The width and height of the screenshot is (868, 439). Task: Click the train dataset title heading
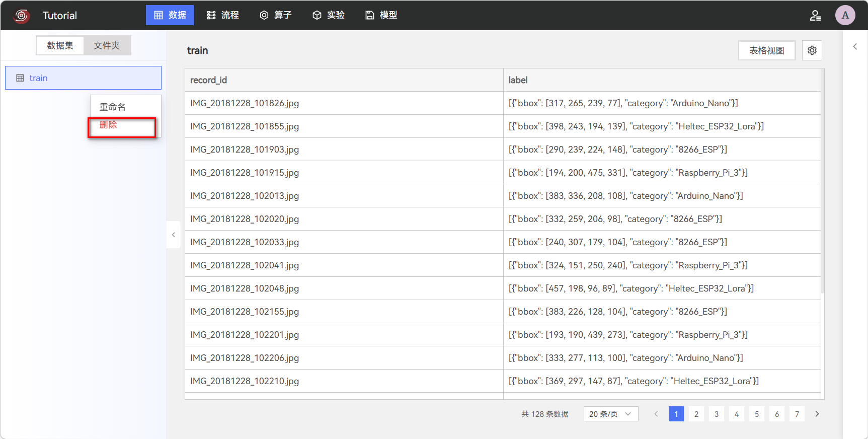pyautogui.click(x=197, y=50)
